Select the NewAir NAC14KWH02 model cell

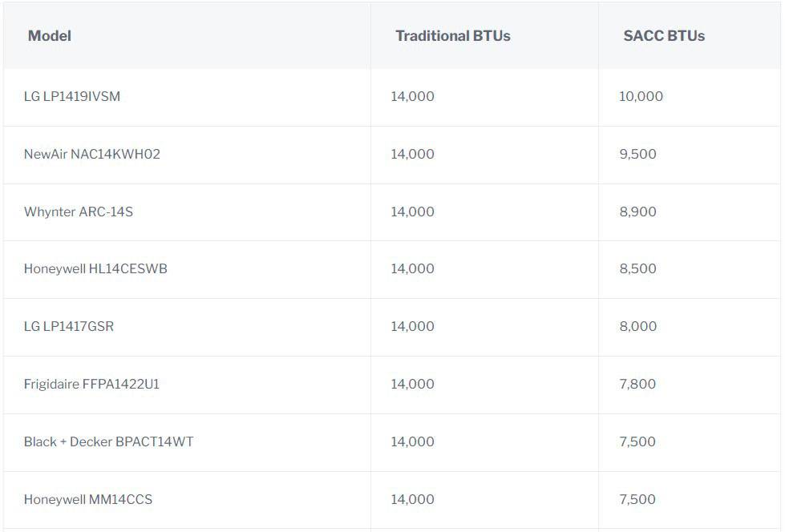point(92,154)
